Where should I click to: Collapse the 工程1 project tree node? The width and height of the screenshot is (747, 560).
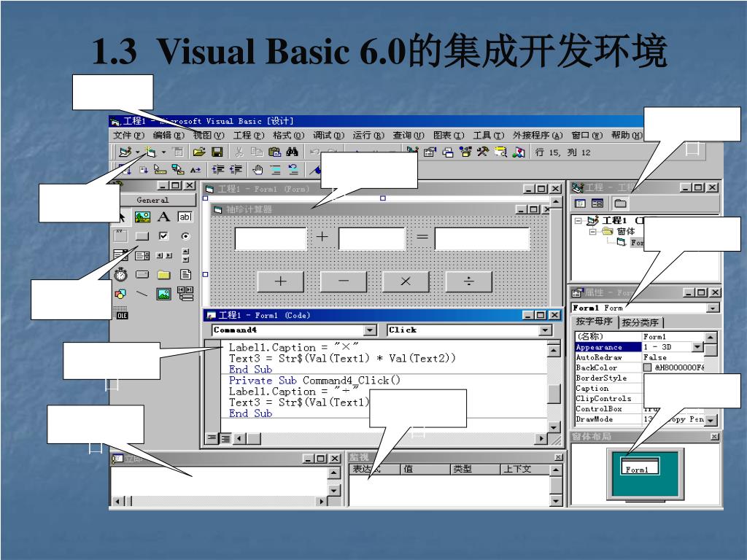[578, 221]
